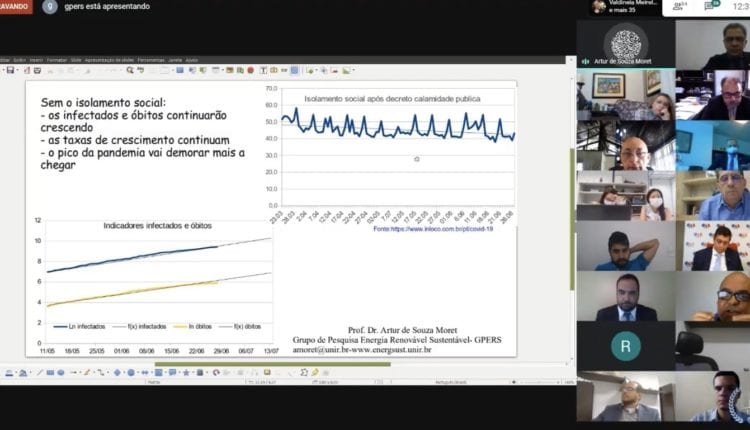Open the Inserir menu

point(35,60)
